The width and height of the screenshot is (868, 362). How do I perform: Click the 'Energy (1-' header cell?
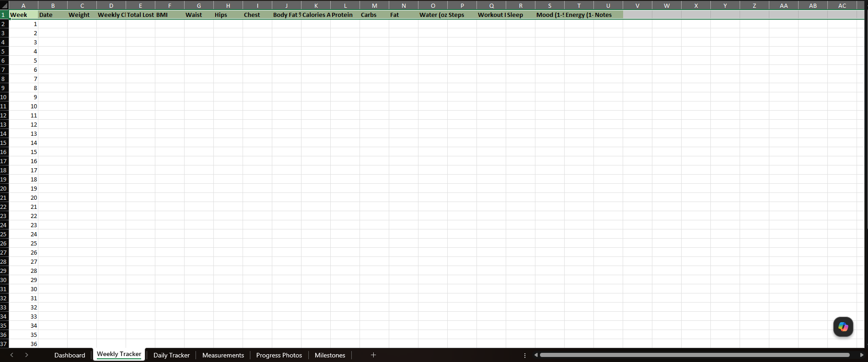579,15
